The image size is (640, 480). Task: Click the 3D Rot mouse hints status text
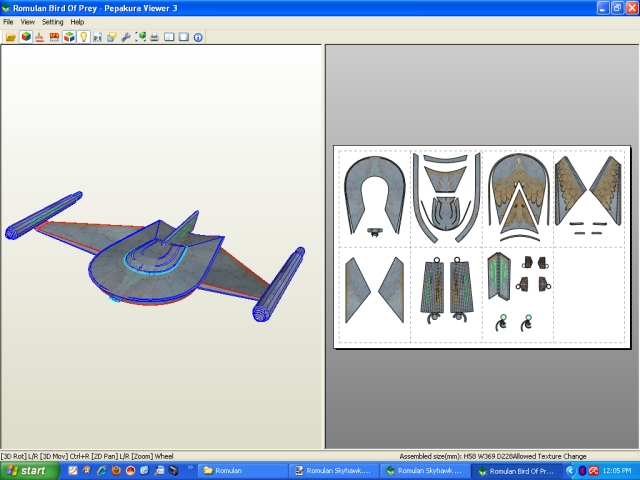[87, 456]
